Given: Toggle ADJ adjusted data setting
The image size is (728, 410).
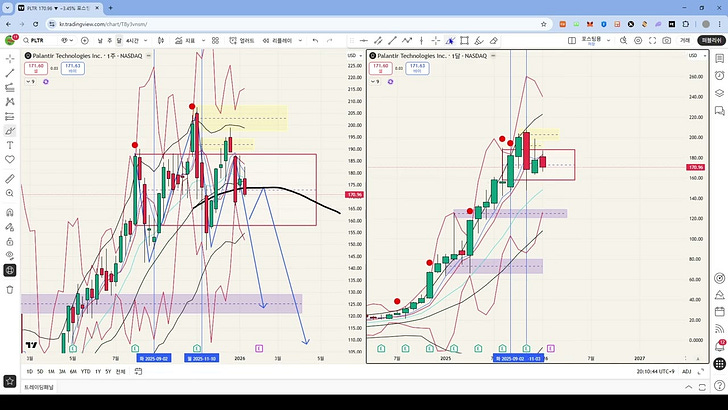Looking at the screenshot, I should pos(687,371).
